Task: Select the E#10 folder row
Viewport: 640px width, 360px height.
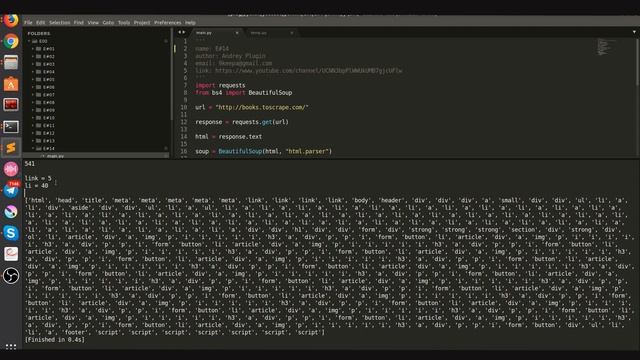Action: point(96,118)
